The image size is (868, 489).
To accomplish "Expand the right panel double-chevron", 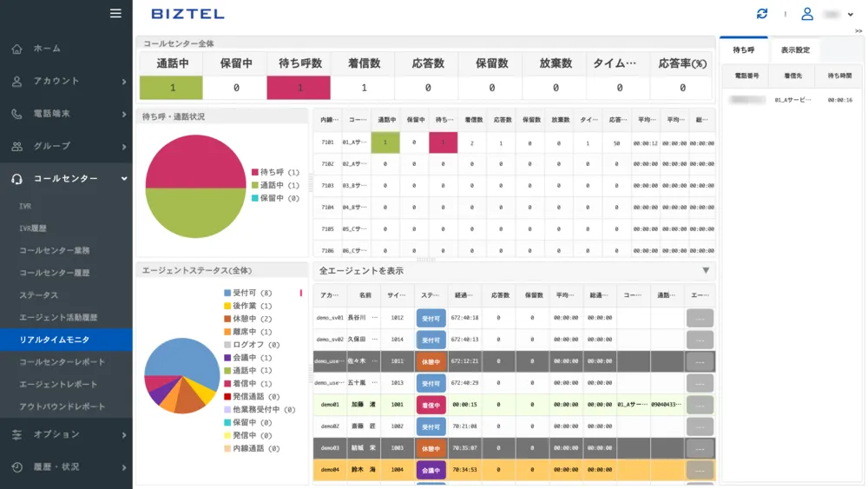I will (858, 31).
